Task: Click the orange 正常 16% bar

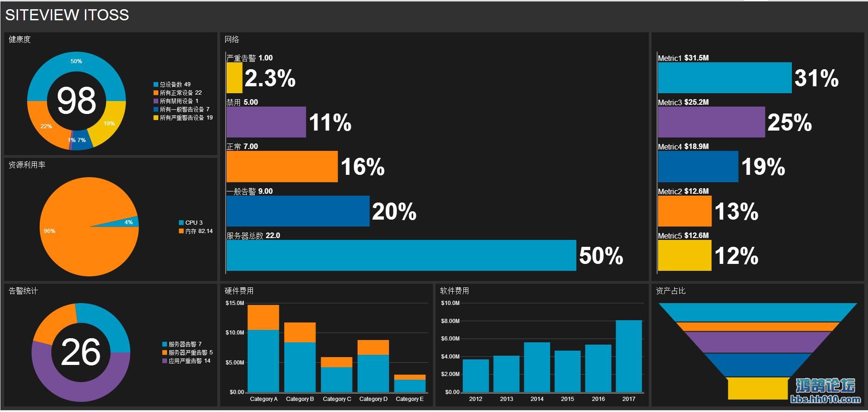Action: click(282, 167)
